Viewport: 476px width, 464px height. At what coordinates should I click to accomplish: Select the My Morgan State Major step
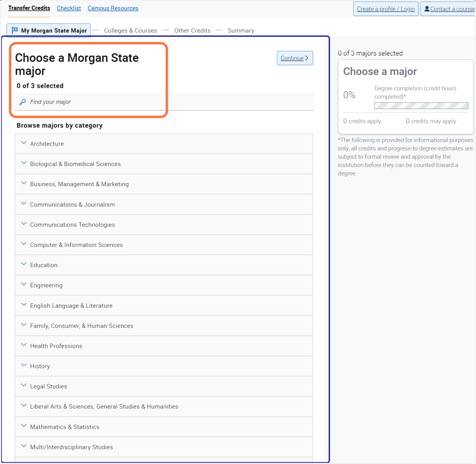[x=49, y=30]
